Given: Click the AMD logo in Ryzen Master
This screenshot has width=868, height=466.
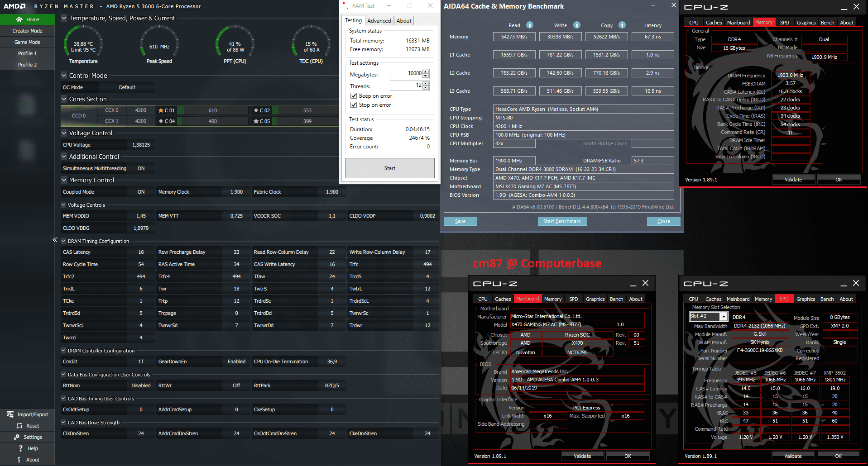Looking at the screenshot, I should (x=15, y=6).
